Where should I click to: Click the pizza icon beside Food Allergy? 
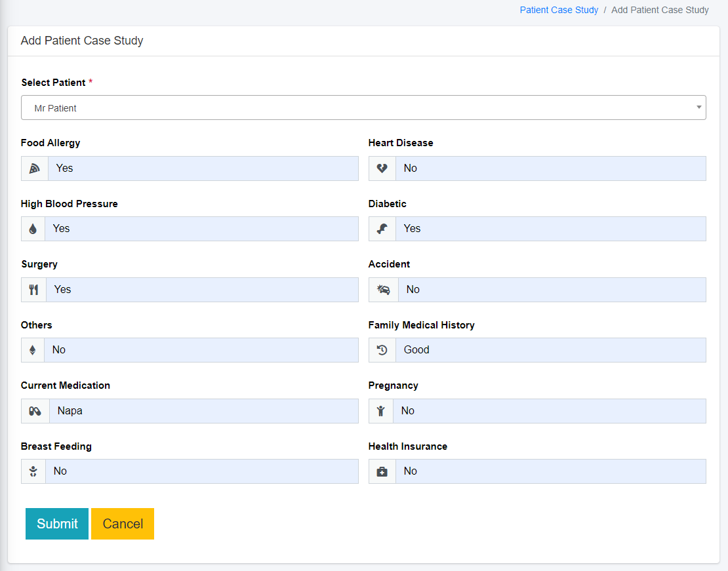click(x=35, y=168)
